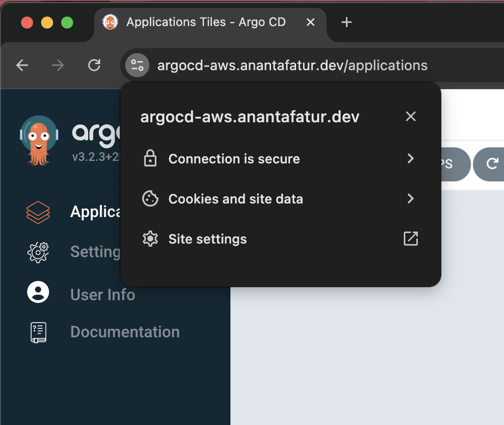The image size is (504, 425).
Task: Select the Site settings menu entry
Action: point(207,239)
